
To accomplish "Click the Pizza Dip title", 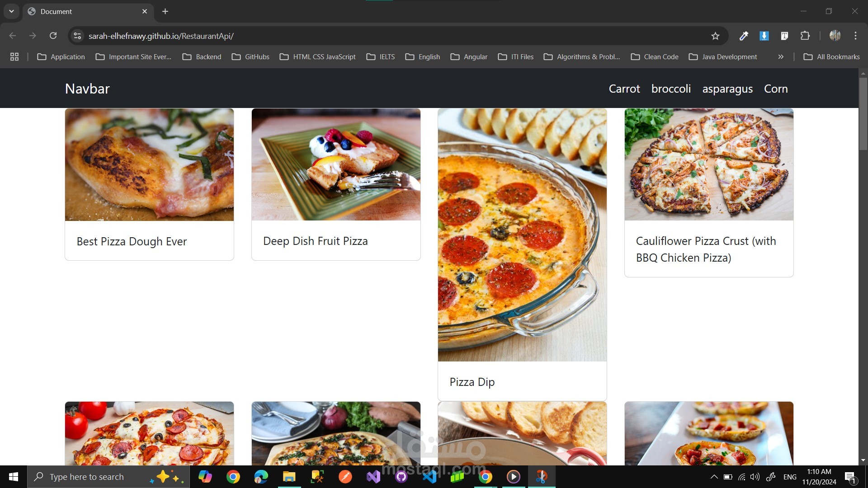I will pos(472,382).
